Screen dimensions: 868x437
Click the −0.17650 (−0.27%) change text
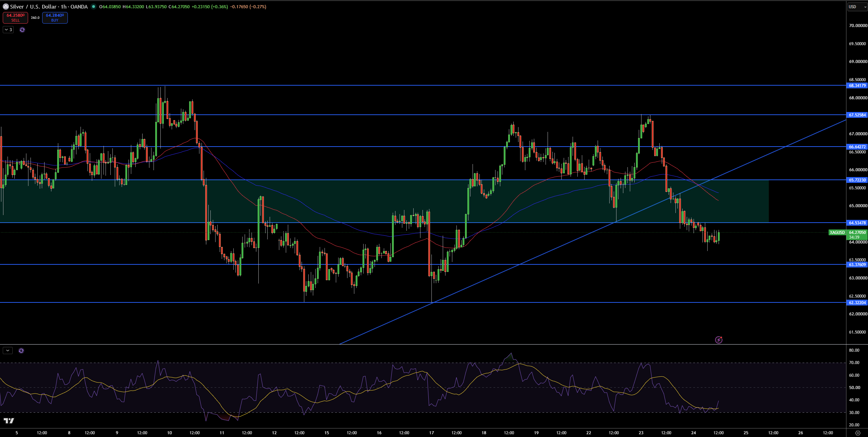(x=248, y=7)
